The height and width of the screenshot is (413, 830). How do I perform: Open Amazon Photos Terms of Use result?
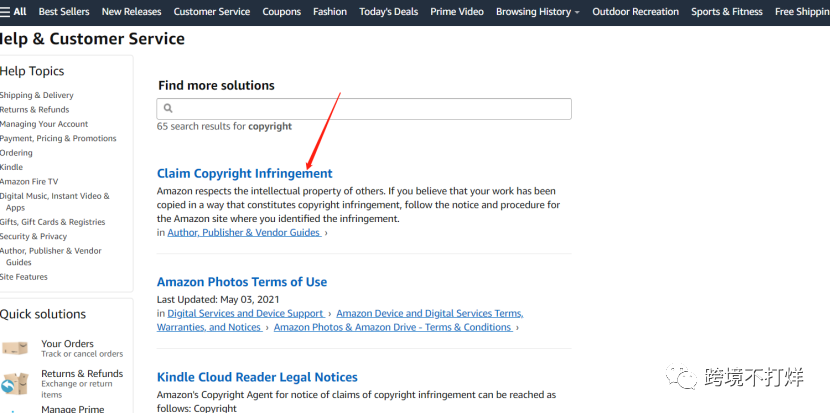(x=242, y=282)
